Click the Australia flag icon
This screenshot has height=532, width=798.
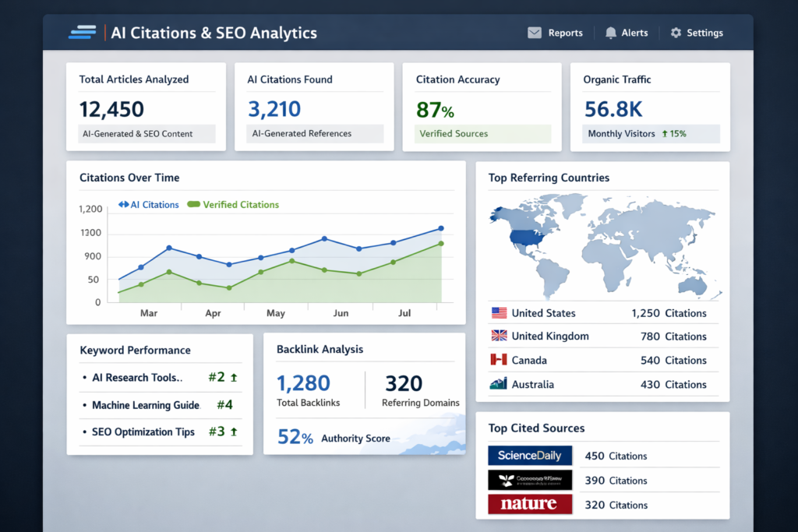(496, 383)
